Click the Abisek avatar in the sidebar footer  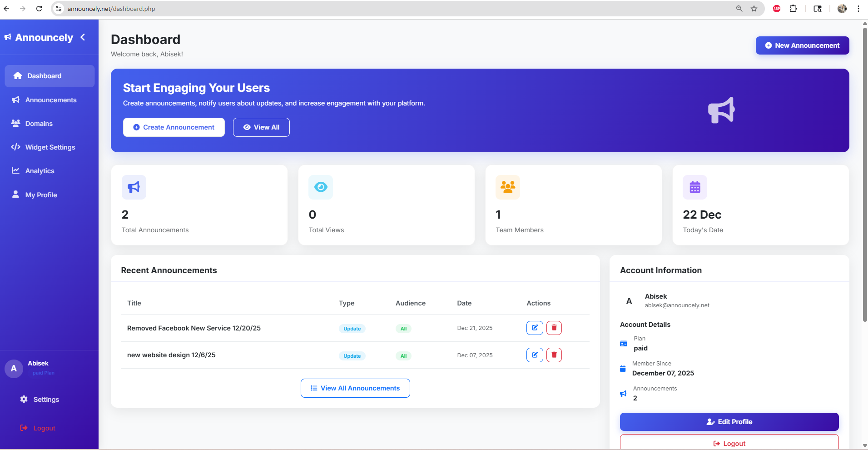pos(14,369)
